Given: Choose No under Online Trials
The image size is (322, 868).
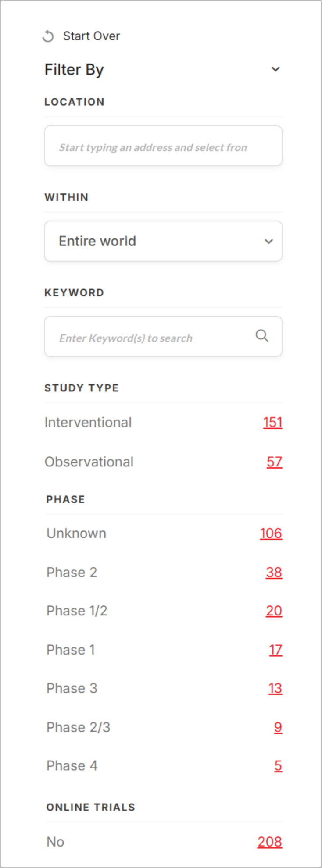Looking at the screenshot, I should (x=55, y=842).
